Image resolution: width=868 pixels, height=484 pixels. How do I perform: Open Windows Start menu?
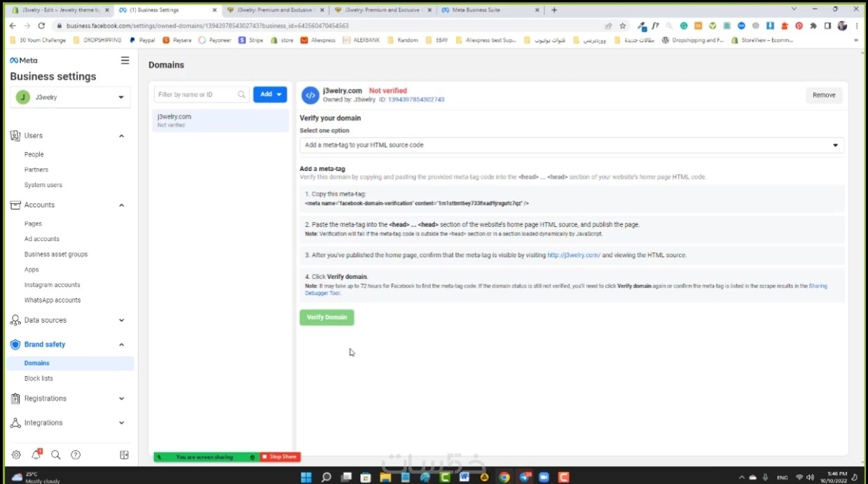click(x=306, y=477)
